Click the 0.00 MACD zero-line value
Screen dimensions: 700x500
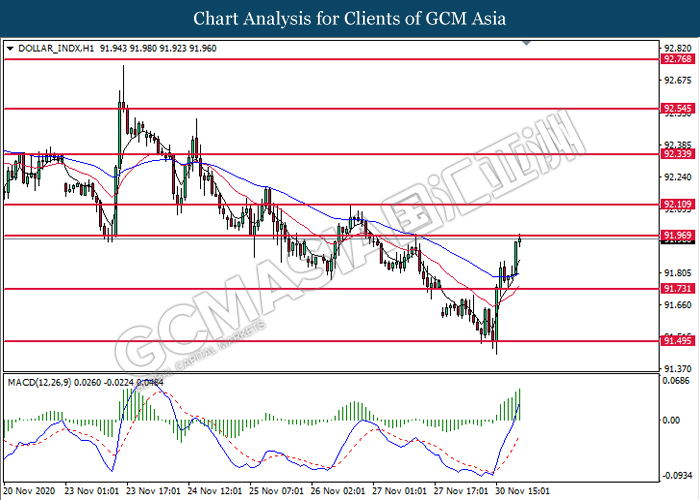pos(671,420)
